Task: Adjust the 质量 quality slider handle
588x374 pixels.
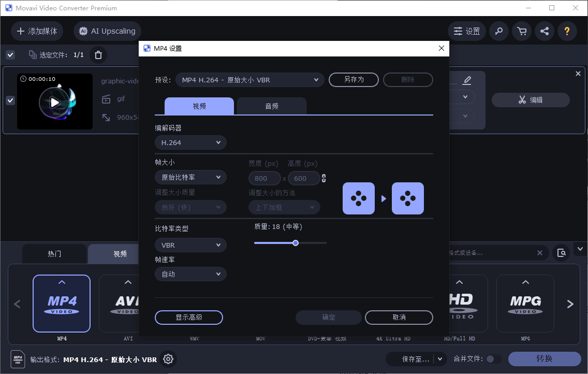Action: (295, 242)
